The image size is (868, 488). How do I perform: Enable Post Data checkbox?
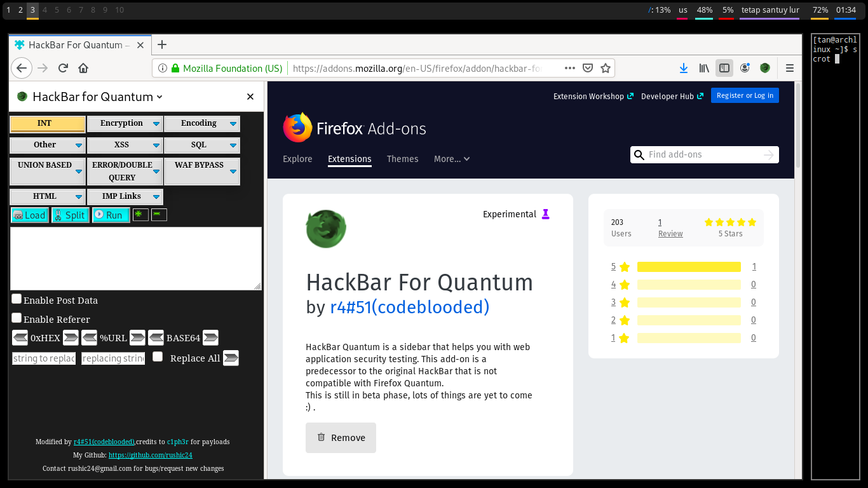17,299
